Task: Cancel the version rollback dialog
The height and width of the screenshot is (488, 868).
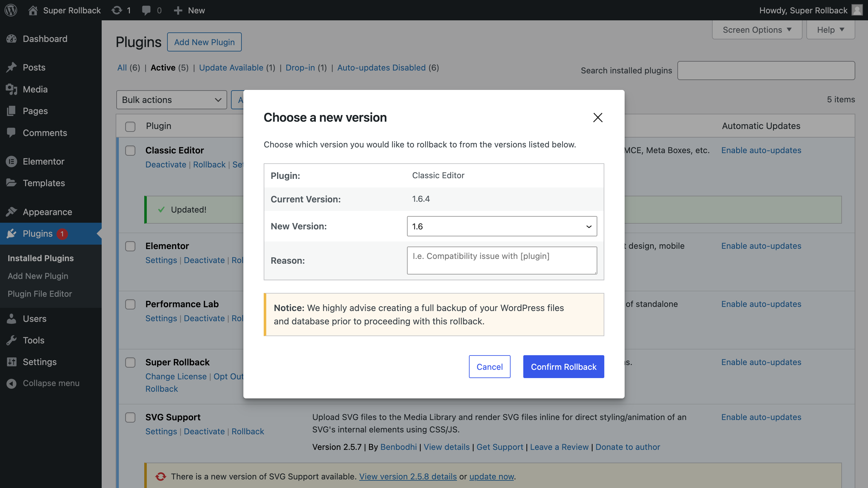Action: [489, 367]
